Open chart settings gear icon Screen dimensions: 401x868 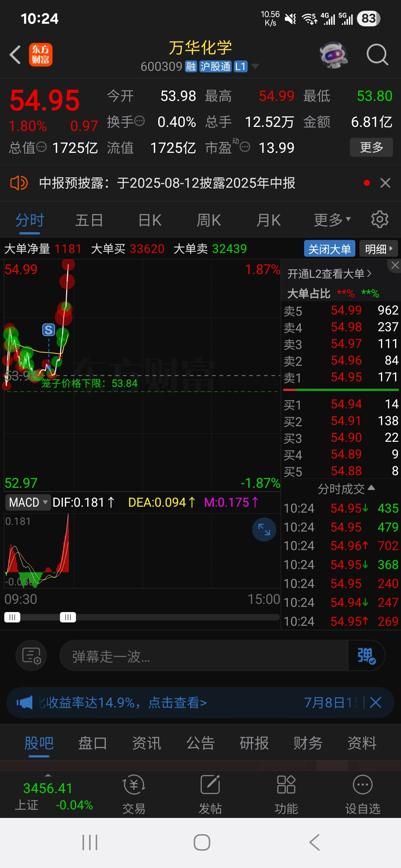380,220
